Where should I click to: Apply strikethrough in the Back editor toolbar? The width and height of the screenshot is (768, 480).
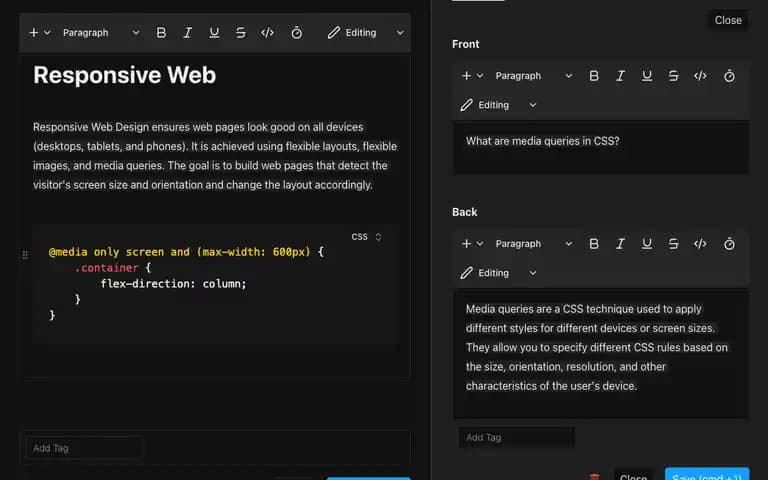[673, 244]
